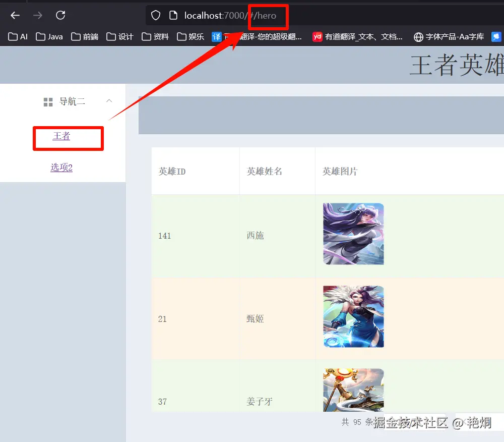This screenshot has height=442, width=504.
Task: Click the yd icon for 有道翻译_文本
Action: pos(318,36)
